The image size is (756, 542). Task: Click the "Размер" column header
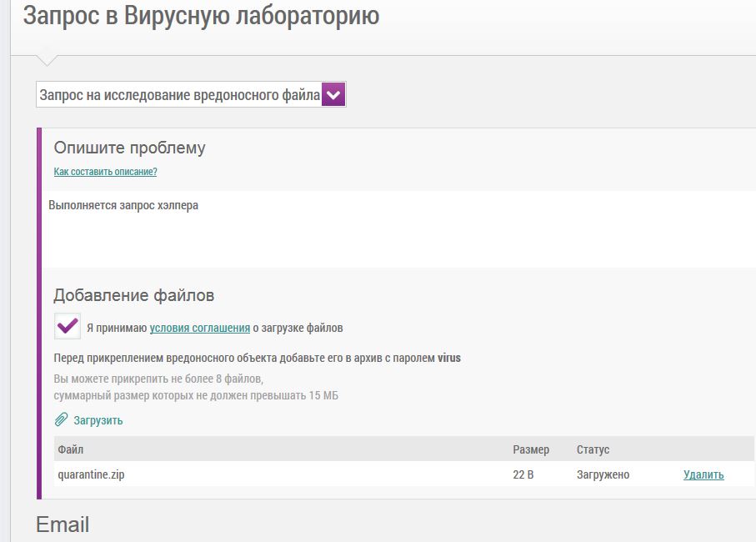(531, 449)
